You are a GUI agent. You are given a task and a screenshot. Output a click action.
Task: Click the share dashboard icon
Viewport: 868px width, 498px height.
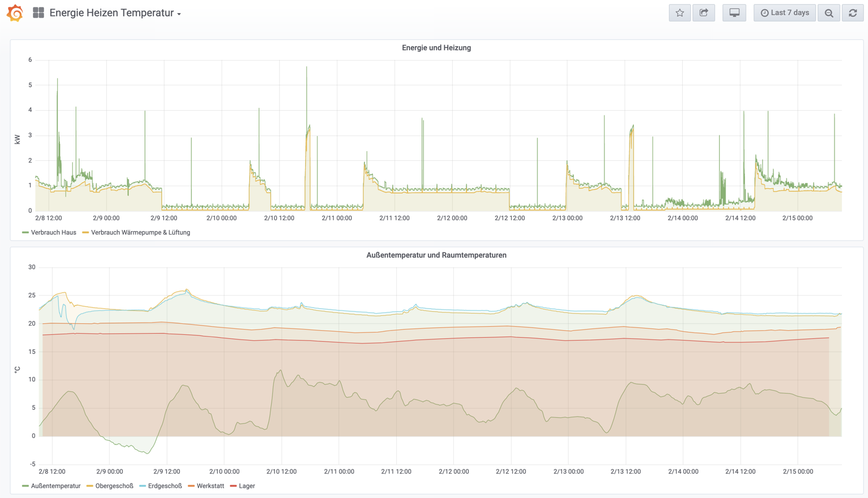click(704, 13)
